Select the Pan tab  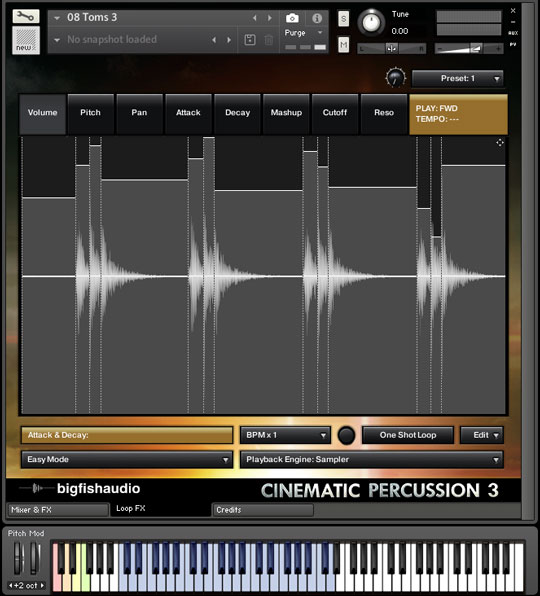(139, 114)
